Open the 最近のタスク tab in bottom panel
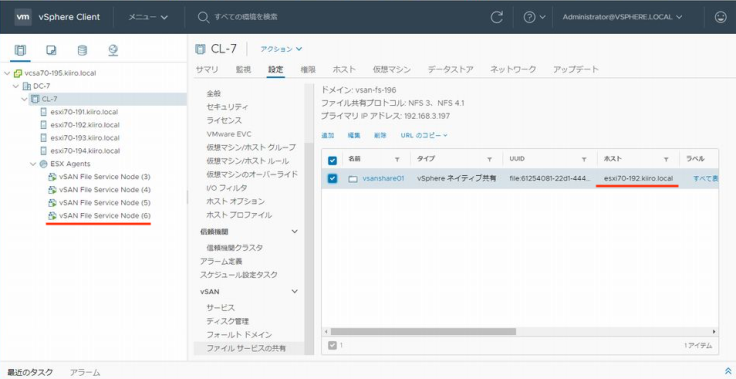The width and height of the screenshot is (736, 379). tap(30, 372)
